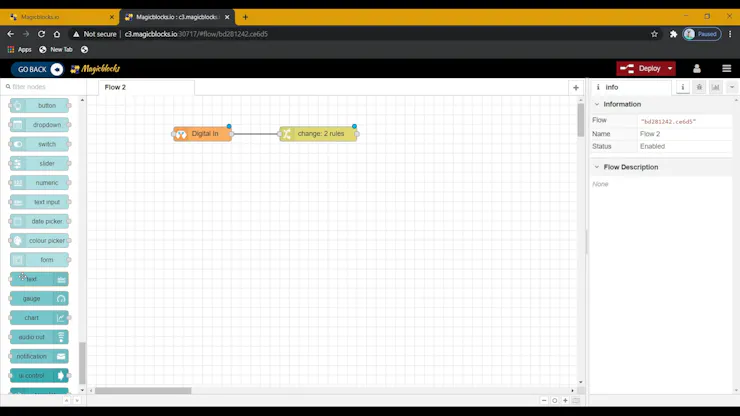Switch to first Magicblocks.io browser tab
Image resolution: width=740 pixels, height=416 pixels.
click(x=59, y=17)
